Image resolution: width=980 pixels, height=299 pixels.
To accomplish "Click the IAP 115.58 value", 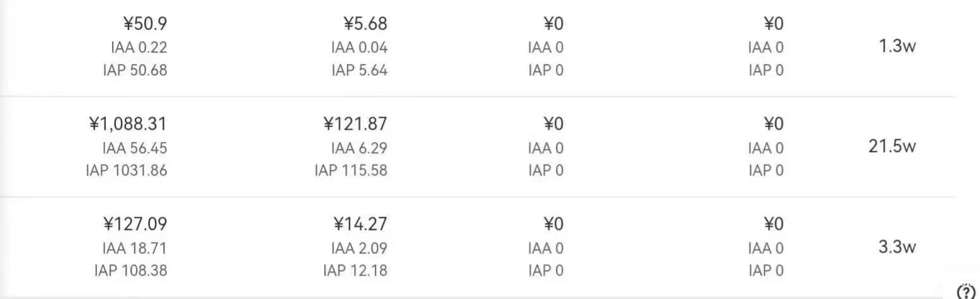I will [351, 170].
